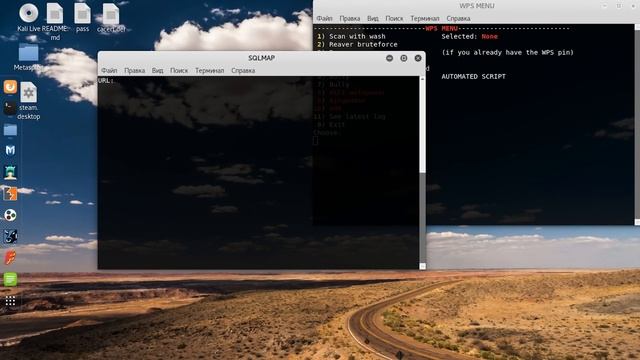Open Справка menu in SQLMAP window

pos(243,70)
